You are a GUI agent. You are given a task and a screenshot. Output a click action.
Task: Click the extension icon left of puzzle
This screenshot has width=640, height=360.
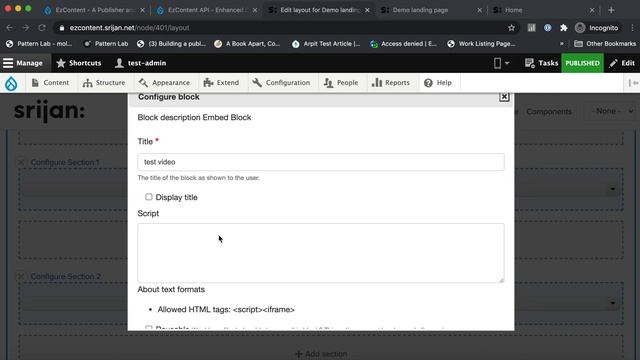547,28
